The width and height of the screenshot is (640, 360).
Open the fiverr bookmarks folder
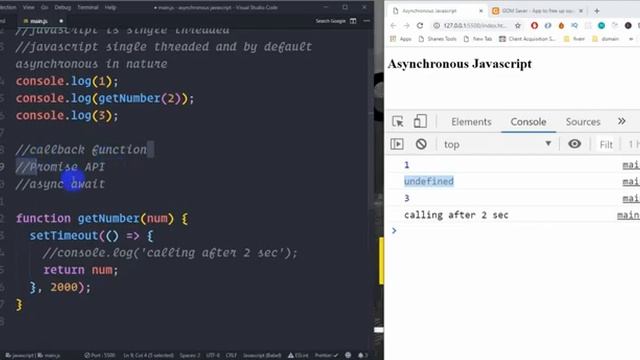click(x=574, y=39)
